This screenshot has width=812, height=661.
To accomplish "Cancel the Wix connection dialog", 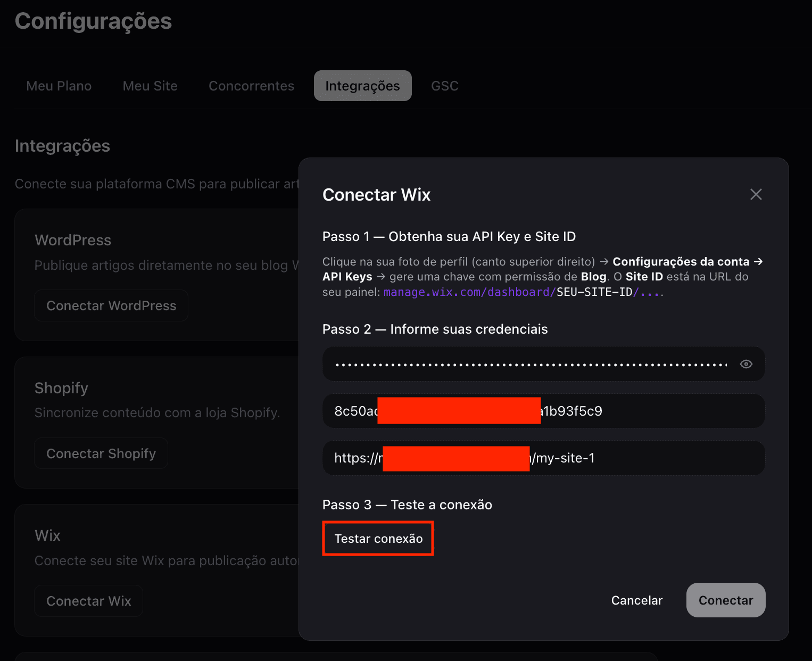I will 637,600.
